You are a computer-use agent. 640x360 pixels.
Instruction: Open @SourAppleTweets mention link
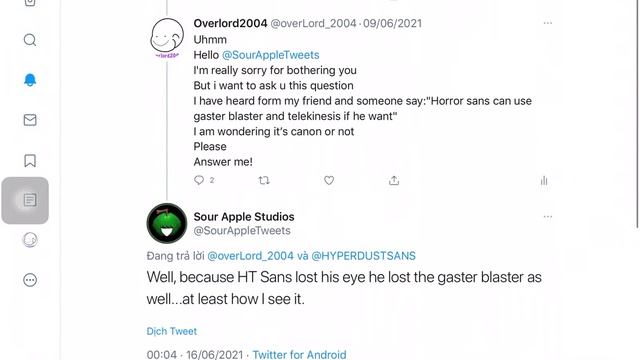click(271, 55)
